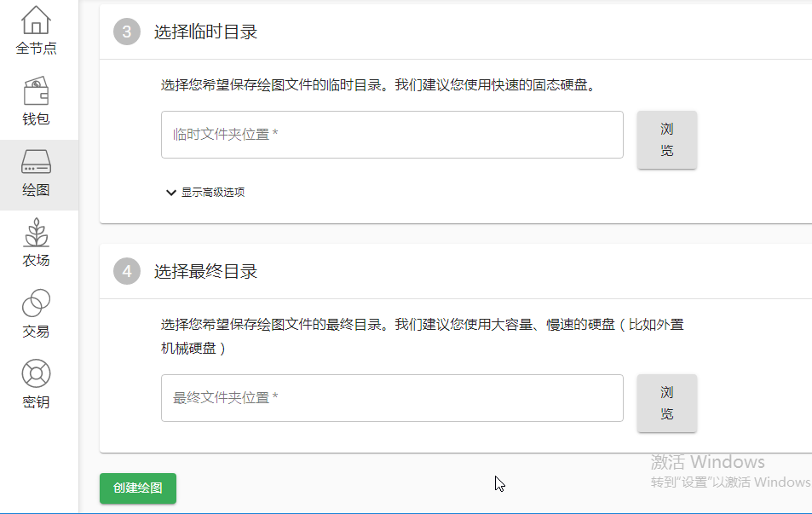Click the step 3 circle badge
Image resolution: width=812 pixels, height=514 pixels.
coord(126,32)
